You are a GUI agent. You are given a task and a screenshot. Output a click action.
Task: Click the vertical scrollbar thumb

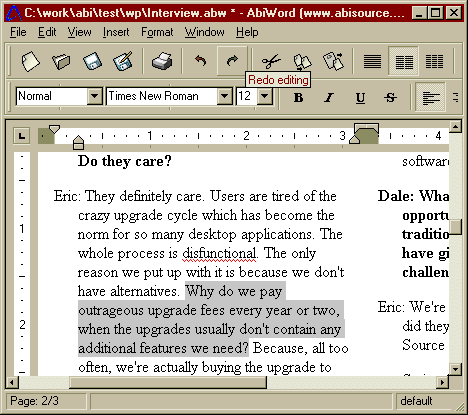pos(456,227)
